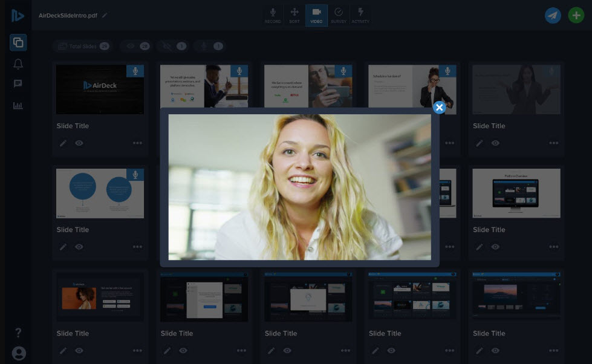This screenshot has width=592, height=364.
Task: Click the green plus add button
Action: pyautogui.click(x=576, y=16)
